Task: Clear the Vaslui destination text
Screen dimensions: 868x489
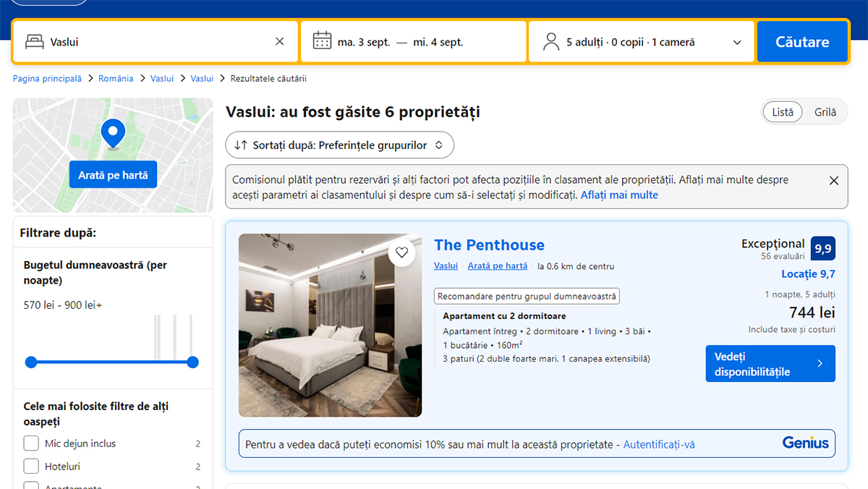Action: pyautogui.click(x=280, y=42)
